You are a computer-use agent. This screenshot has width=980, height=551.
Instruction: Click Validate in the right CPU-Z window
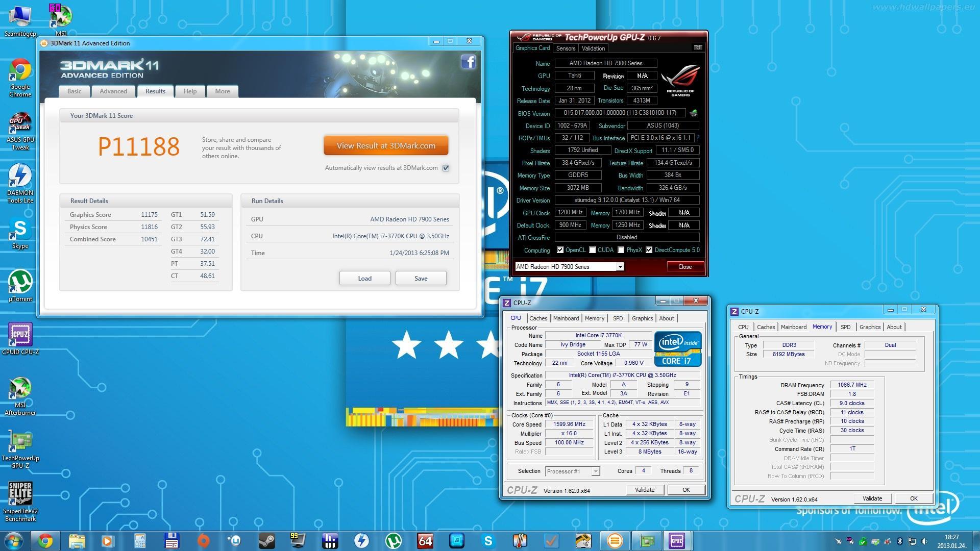pos(872,498)
